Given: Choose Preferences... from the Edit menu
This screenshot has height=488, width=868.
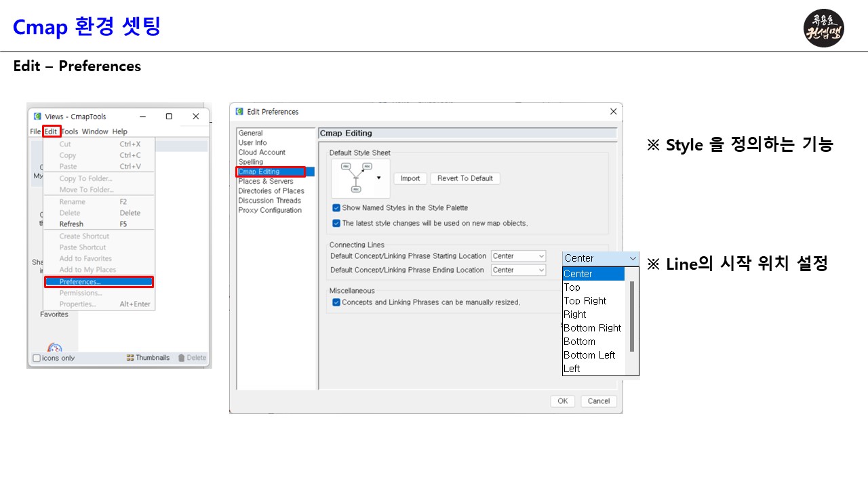Looking at the screenshot, I should 99,282.
